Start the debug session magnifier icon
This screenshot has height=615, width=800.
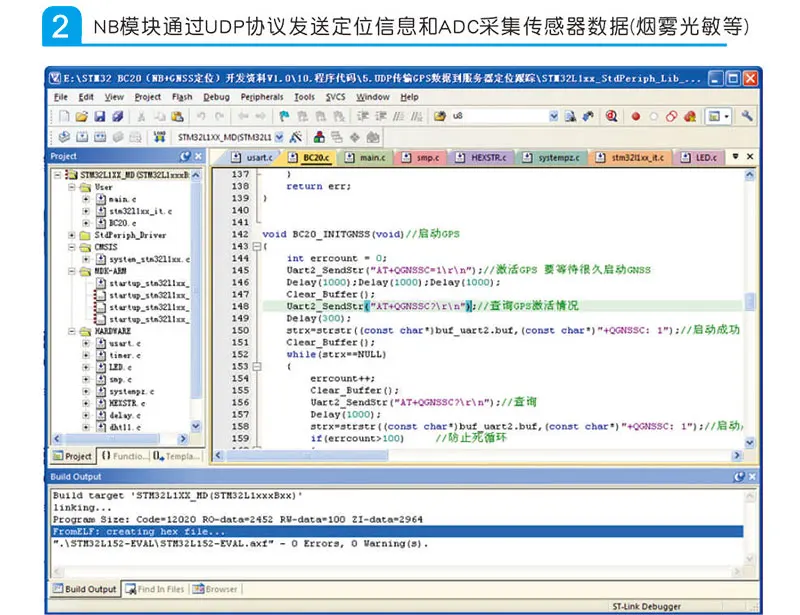click(x=611, y=117)
